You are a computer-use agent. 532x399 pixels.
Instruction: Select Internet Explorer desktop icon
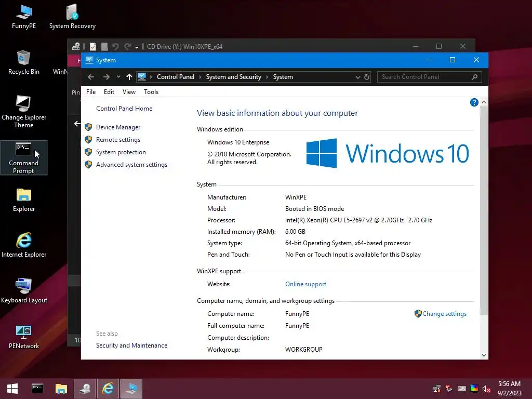click(24, 245)
